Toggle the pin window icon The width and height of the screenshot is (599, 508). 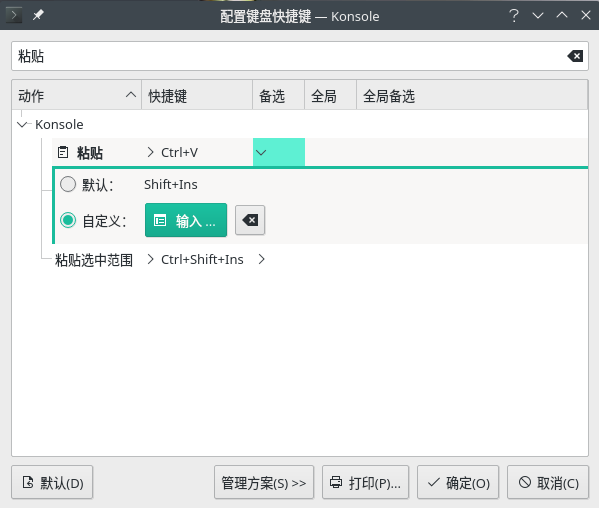pyautogui.click(x=38, y=15)
